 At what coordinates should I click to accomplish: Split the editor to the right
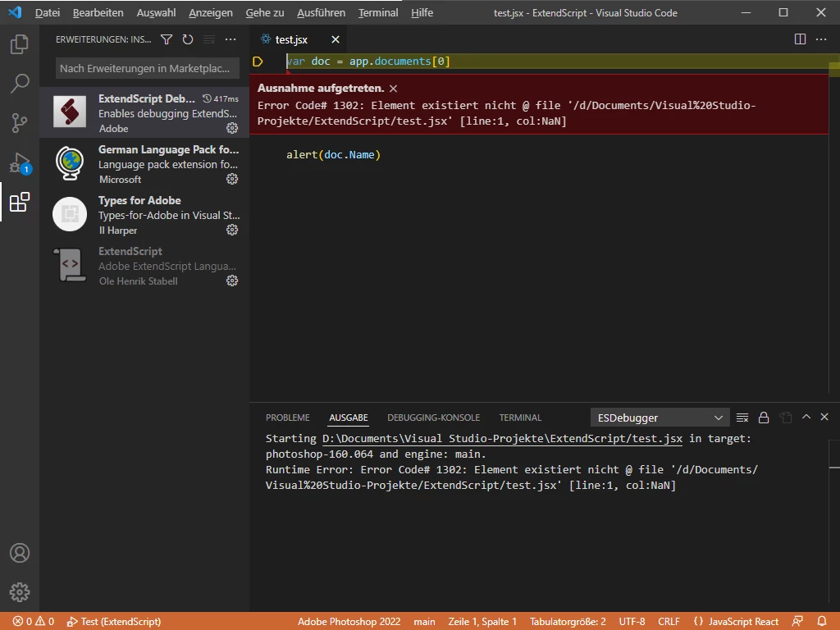[800, 39]
